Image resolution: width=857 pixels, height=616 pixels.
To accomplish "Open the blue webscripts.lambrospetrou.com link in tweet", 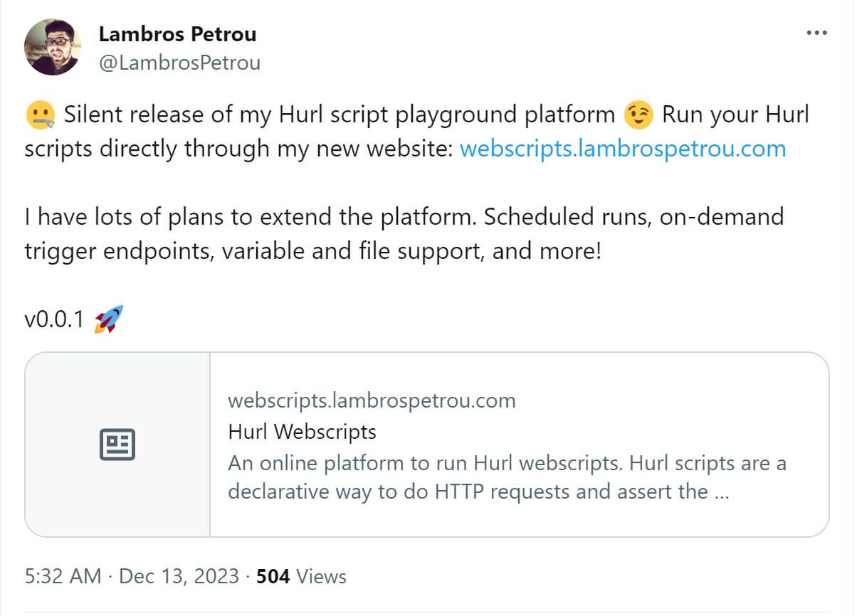I will 623,149.
